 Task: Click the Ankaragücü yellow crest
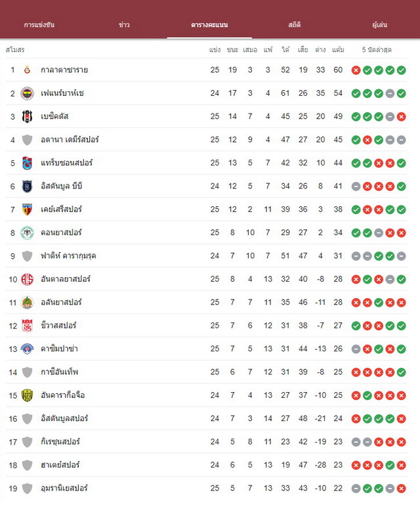point(28,395)
